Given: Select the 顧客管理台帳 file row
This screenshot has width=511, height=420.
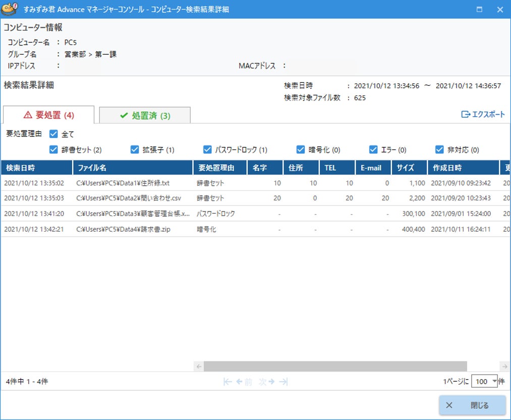Looking at the screenshot, I should tap(255, 214).
